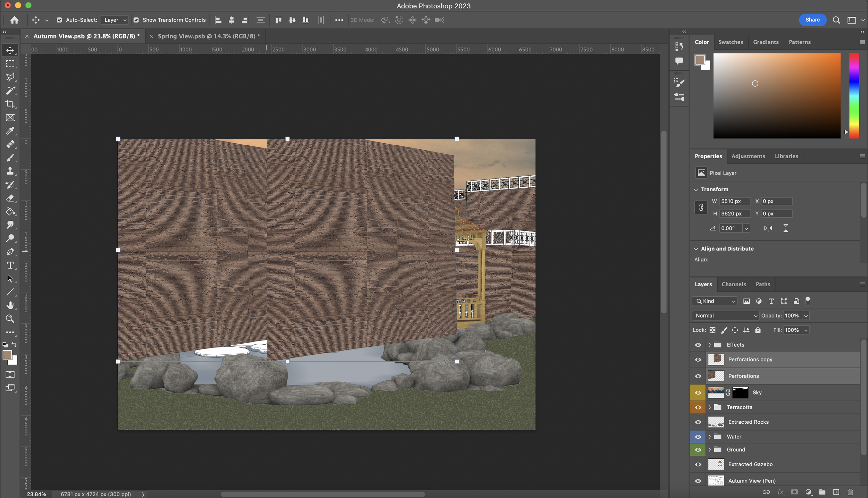The height and width of the screenshot is (498, 868).
Task: Create a new layer icon
Action: (836, 492)
